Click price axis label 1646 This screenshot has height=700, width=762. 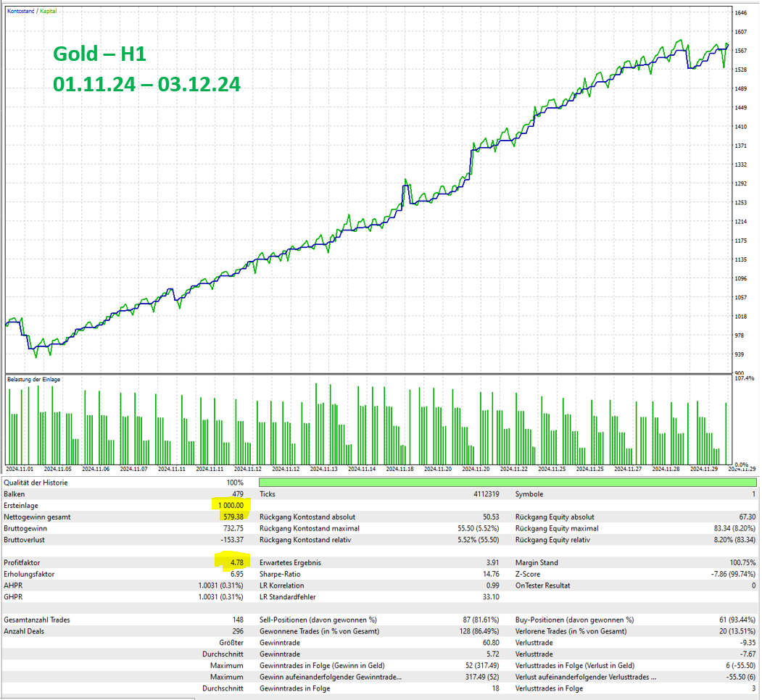741,13
